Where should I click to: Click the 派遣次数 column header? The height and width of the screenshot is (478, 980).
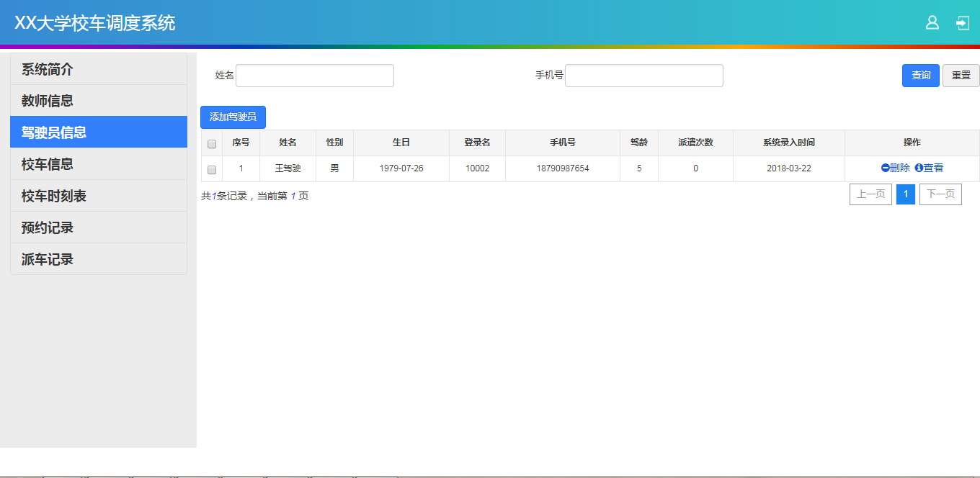point(695,143)
